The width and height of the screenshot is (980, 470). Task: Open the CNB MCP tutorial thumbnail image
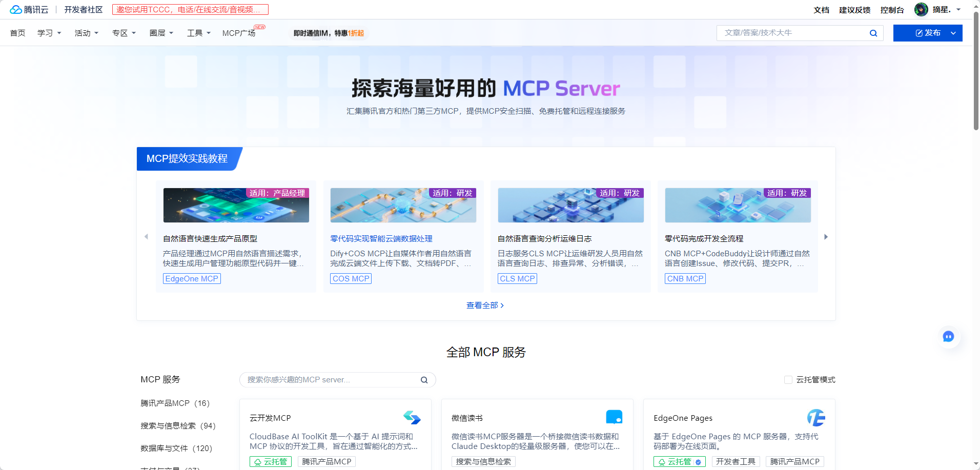tap(738, 205)
